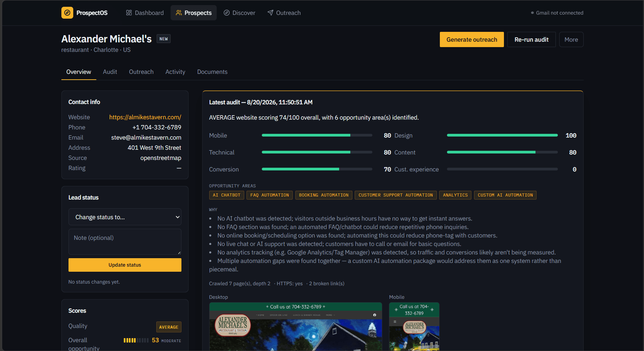Click the Overall opportunity score meter
Screen dimensions: 644x351
click(136, 340)
